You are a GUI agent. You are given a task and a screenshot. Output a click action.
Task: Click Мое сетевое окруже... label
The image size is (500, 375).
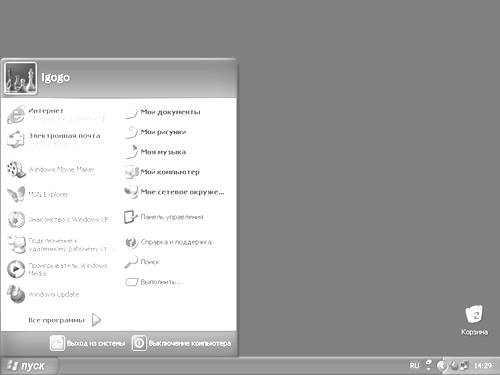click(182, 192)
